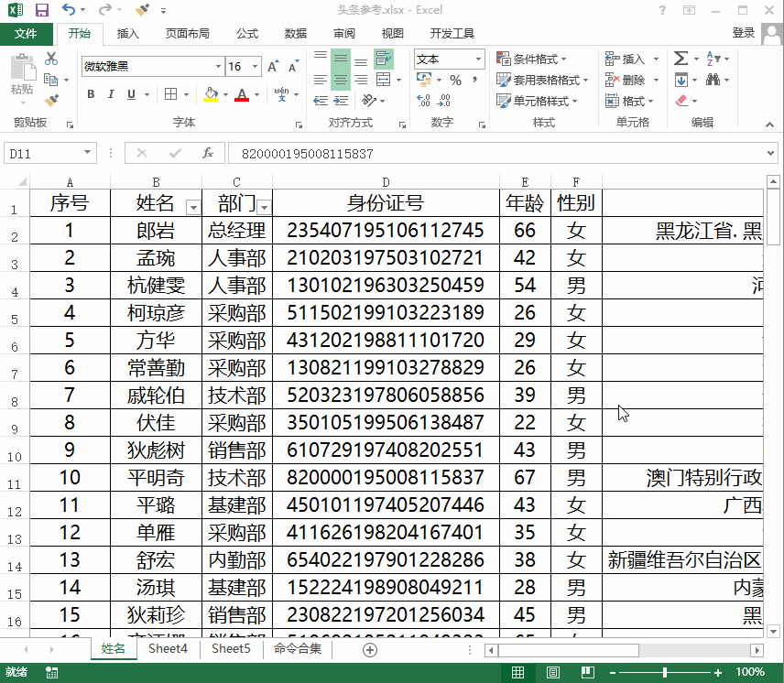The image size is (784, 683).
Task: Toggle wrap text button
Action: [383, 60]
